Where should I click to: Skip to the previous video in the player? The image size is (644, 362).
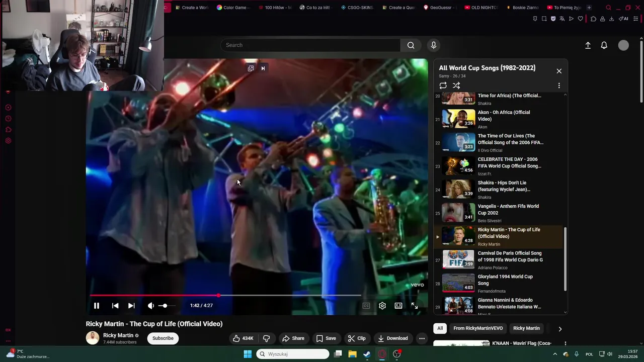point(115,306)
